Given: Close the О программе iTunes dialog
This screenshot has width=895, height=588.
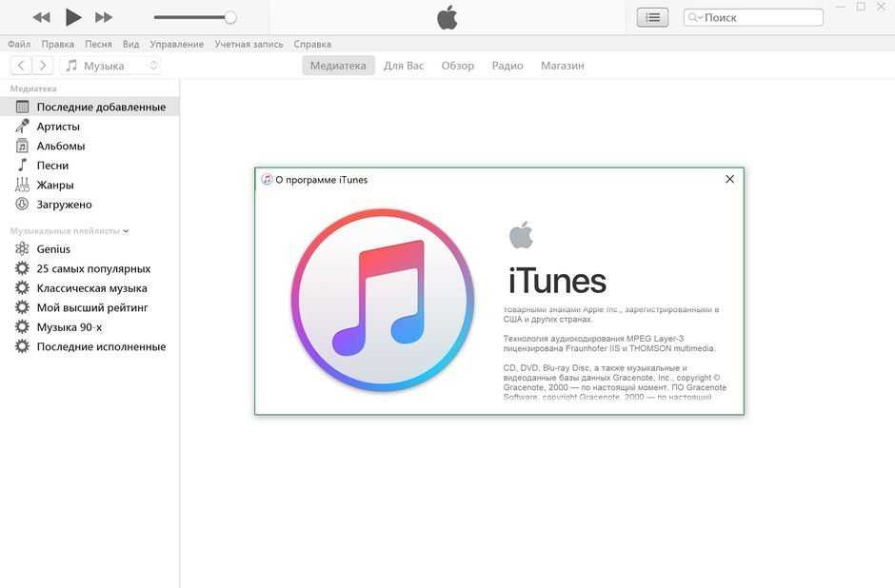Looking at the screenshot, I should pyautogui.click(x=729, y=179).
